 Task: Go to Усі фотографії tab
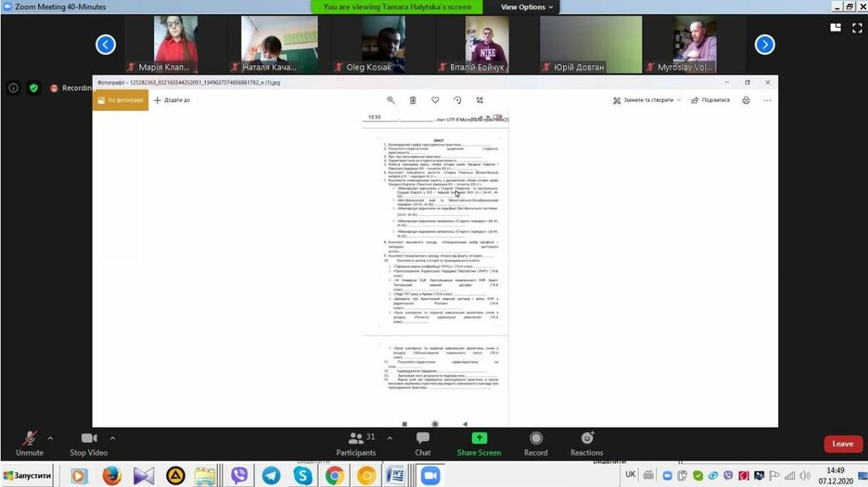(x=120, y=100)
